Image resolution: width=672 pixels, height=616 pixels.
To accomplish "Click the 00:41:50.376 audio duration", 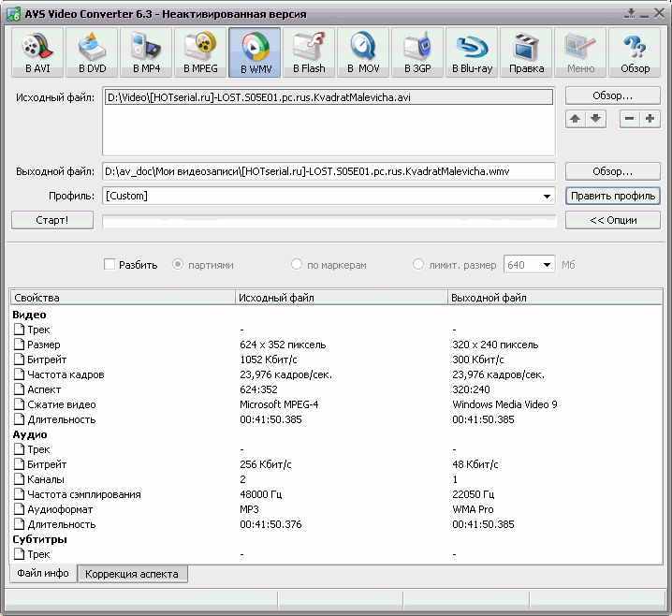I will 270,524.
